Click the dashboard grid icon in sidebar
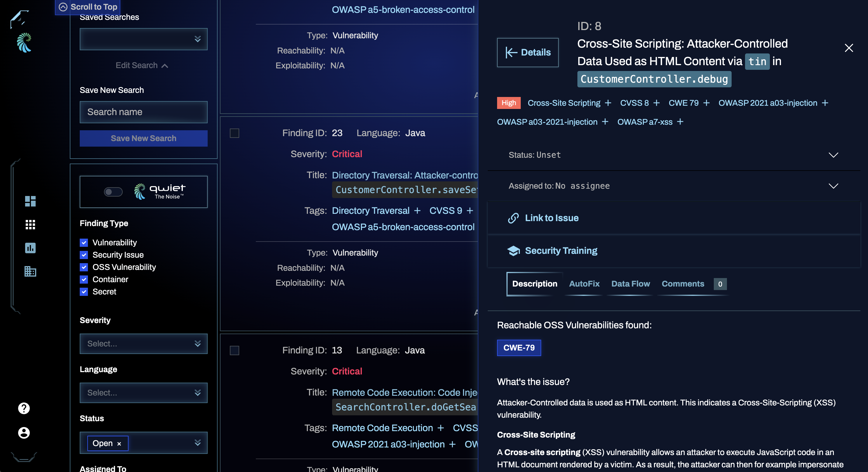 click(x=29, y=201)
